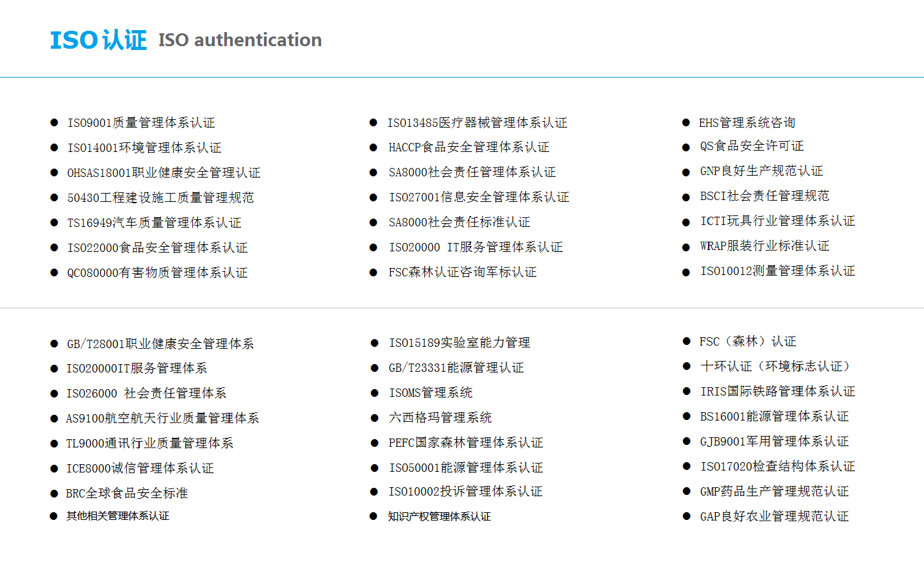The image size is (924, 568).
Task: Click TS16949汽车质量管理体系认证
Action: [154, 222]
